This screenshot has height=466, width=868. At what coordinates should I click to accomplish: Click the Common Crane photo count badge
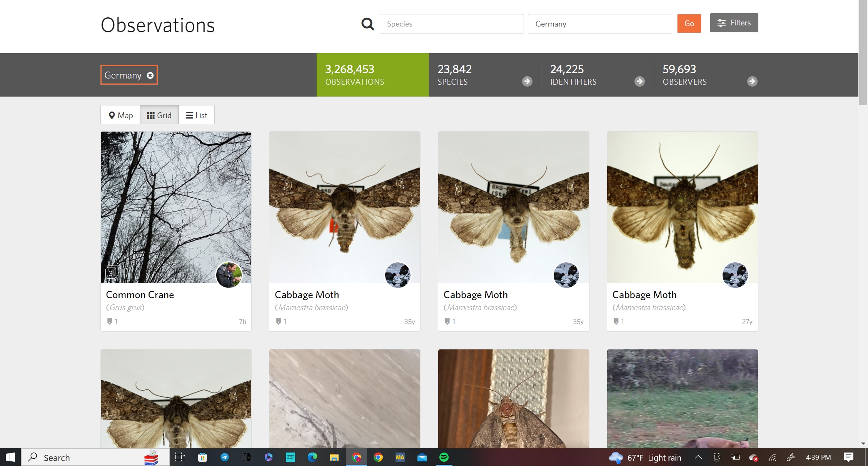[x=111, y=273]
